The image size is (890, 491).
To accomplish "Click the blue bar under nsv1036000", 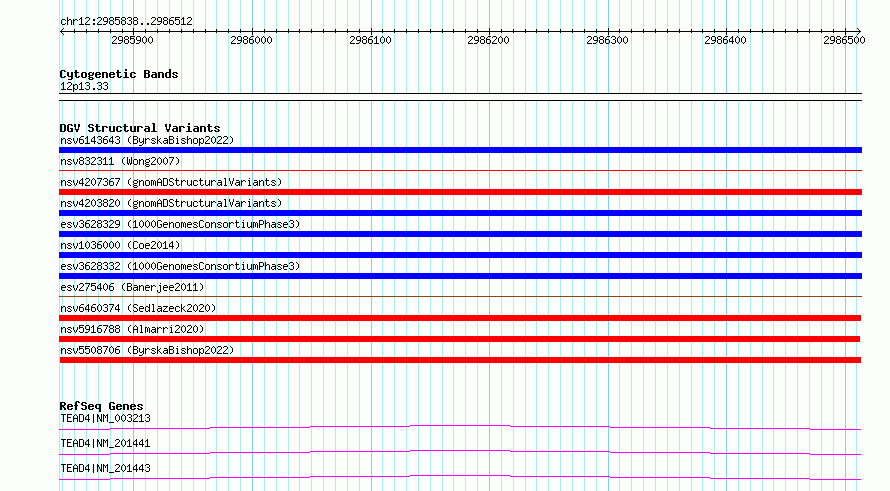I will pyautogui.click(x=460, y=255).
